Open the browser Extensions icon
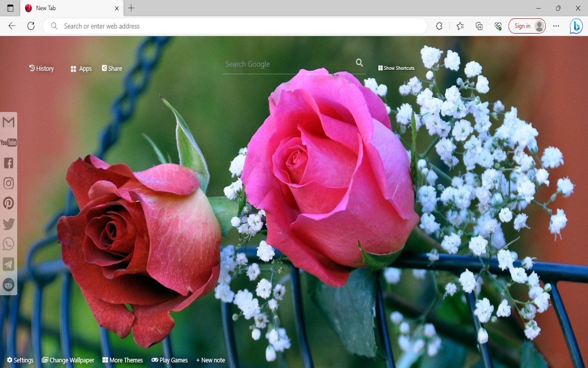The height and width of the screenshot is (368, 588). coord(439,26)
